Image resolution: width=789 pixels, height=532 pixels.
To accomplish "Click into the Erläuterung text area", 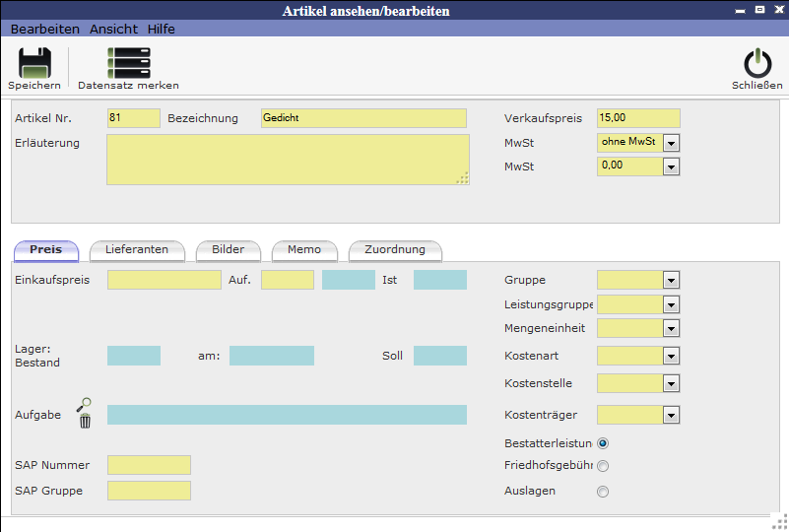I will [288, 160].
